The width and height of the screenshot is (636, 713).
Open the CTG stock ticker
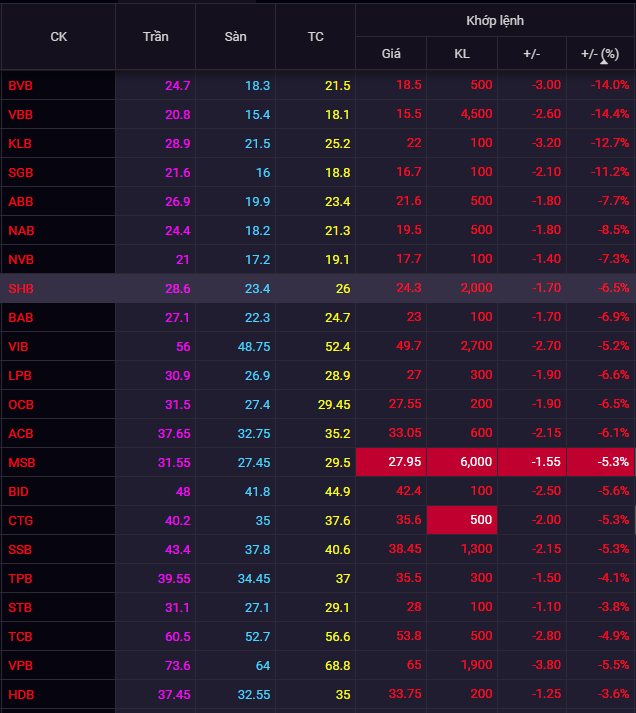click(21, 521)
